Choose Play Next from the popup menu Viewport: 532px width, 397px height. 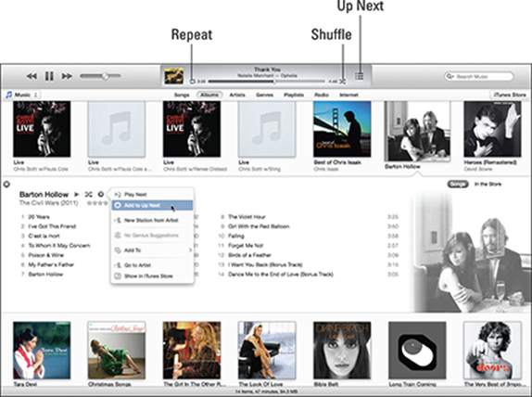tap(152, 195)
